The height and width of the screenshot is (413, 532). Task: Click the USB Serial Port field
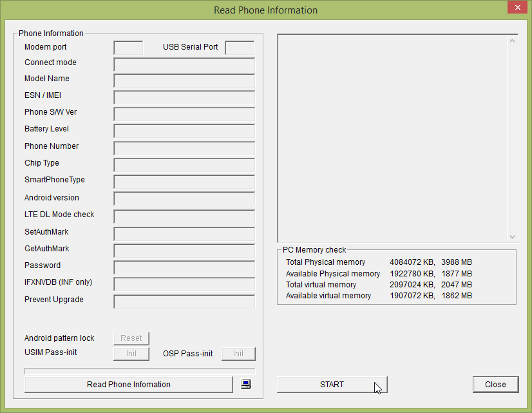tap(240, 48)
